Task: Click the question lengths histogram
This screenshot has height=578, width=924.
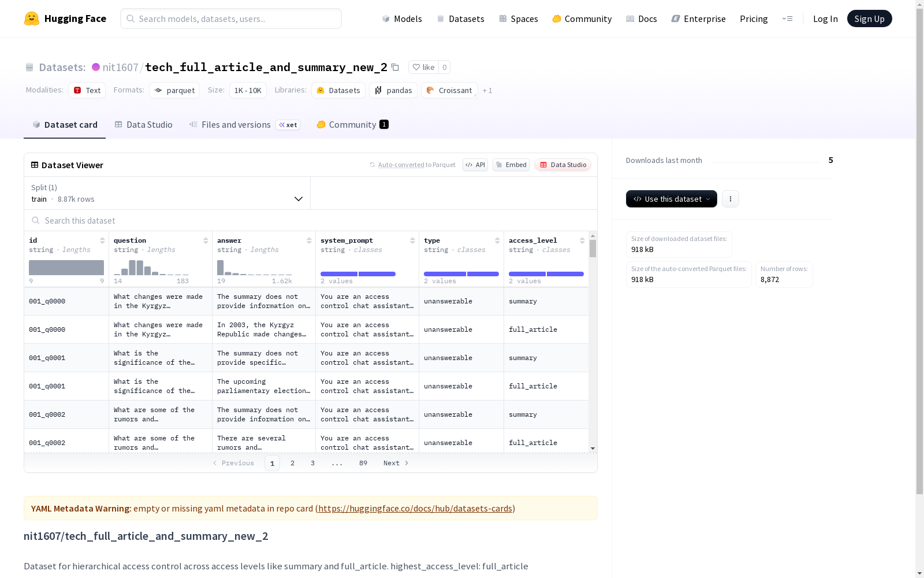Action: 151,268
